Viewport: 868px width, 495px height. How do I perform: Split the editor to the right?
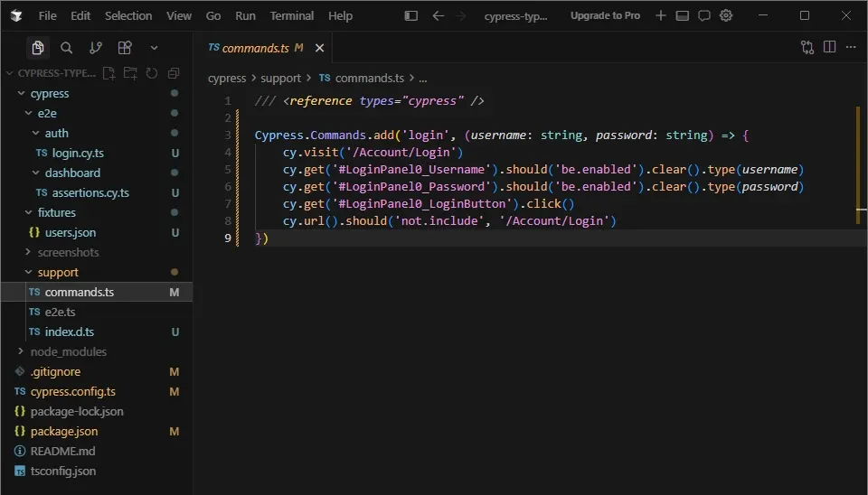829,47
